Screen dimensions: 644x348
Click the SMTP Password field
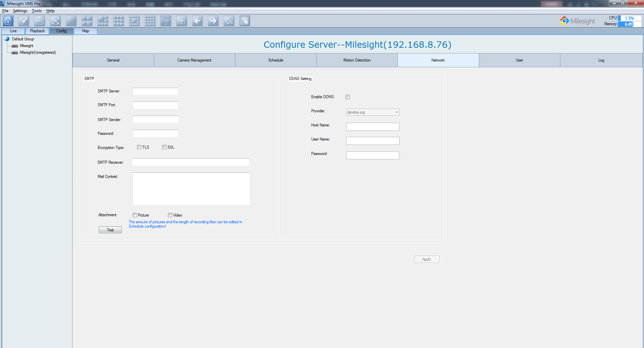[x=155, y=133]
